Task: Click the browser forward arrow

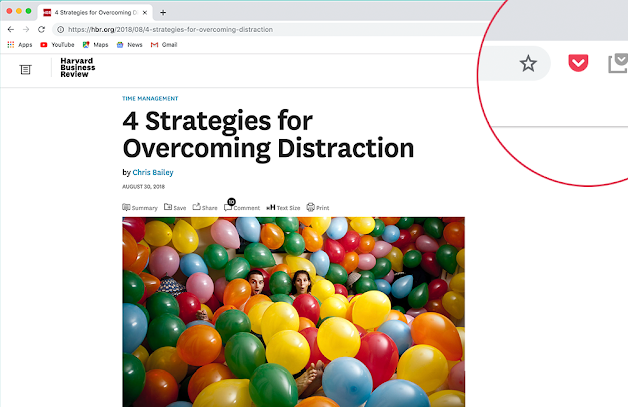Action: [x=26, y=29]
